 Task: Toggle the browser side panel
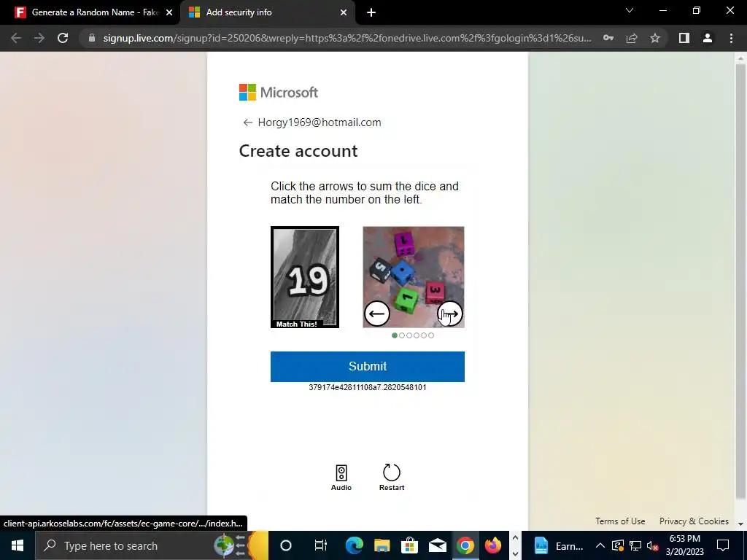tap(684, 38)
